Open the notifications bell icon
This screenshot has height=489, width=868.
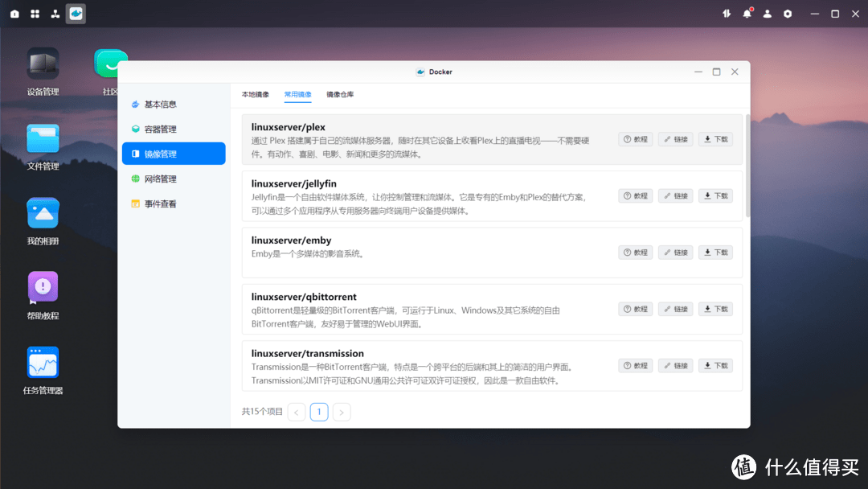[x=747, y=14]
